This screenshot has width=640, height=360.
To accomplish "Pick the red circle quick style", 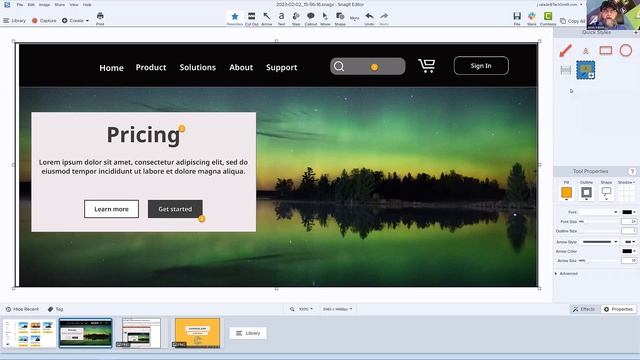I will click(626, 50).
